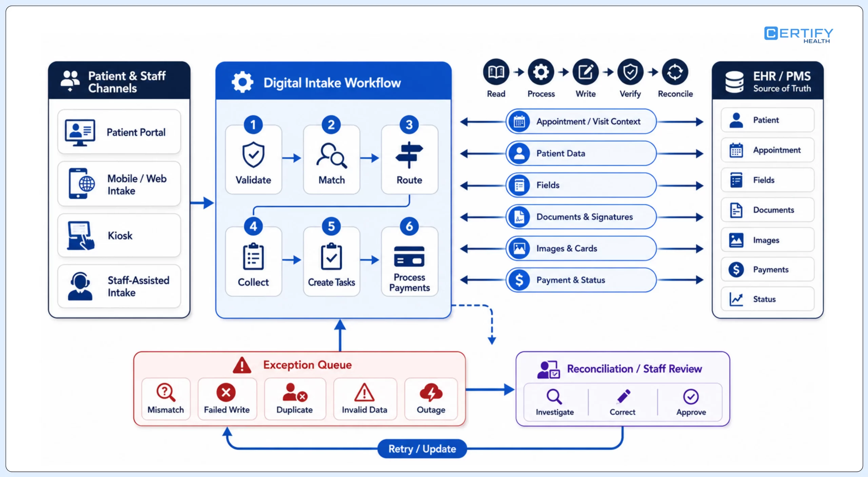This screenshot has height=477, width=868.
Task: Click the Retry / Update button
Action: (422, 449)
